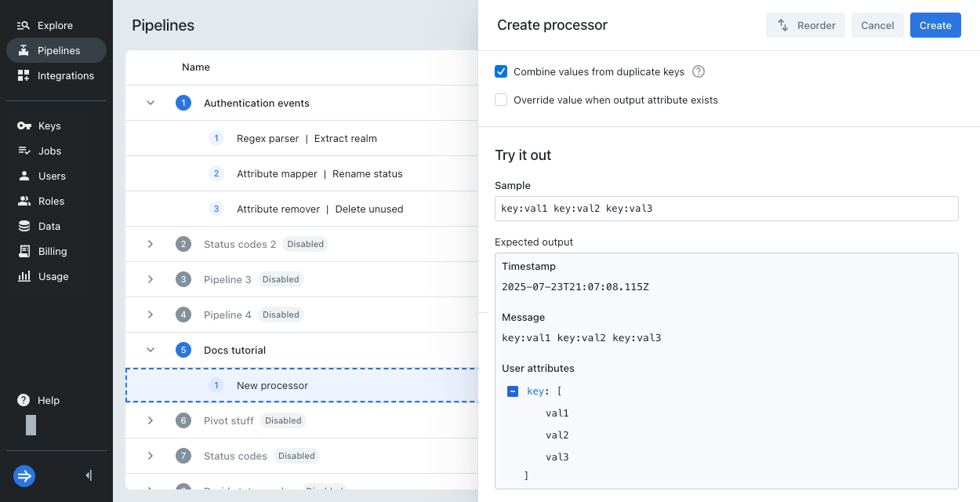The image size is (980, 502).
Task: Open the Billing page via its icon
Action: pyautogui.click(x=24, y=252)
